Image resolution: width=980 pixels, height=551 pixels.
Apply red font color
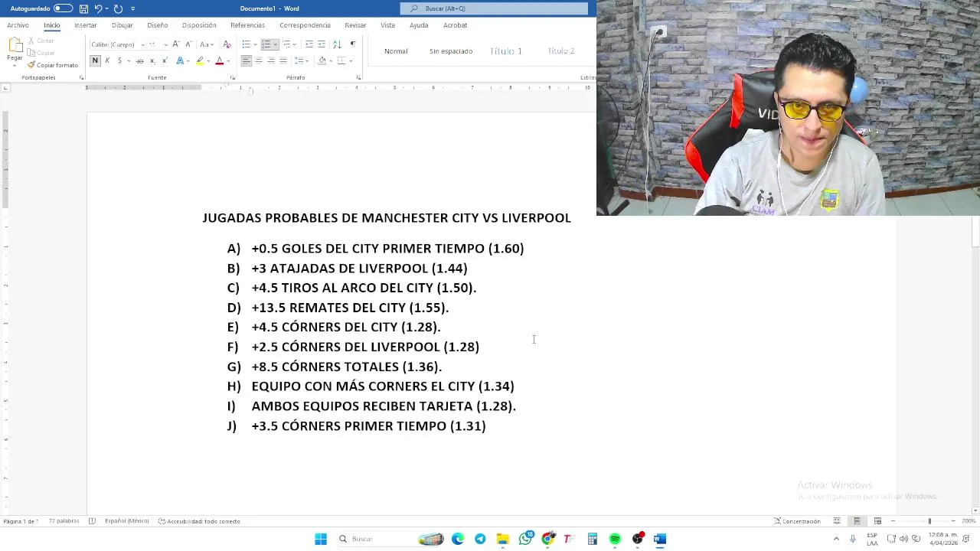(x=219, y=60)
